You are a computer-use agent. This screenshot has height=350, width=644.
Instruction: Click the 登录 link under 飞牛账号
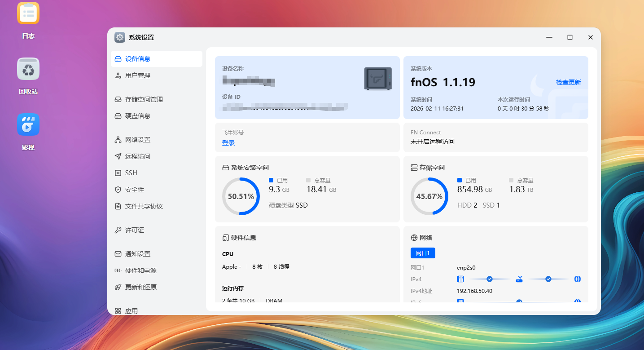point(228,143)
